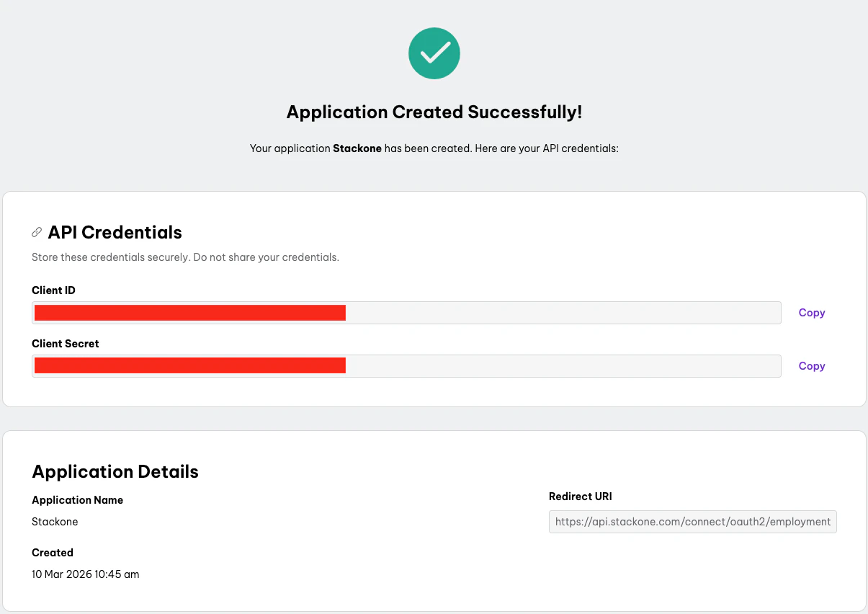
Task: Click the redacted Client Secret value bar
Action: coord(189,365)
